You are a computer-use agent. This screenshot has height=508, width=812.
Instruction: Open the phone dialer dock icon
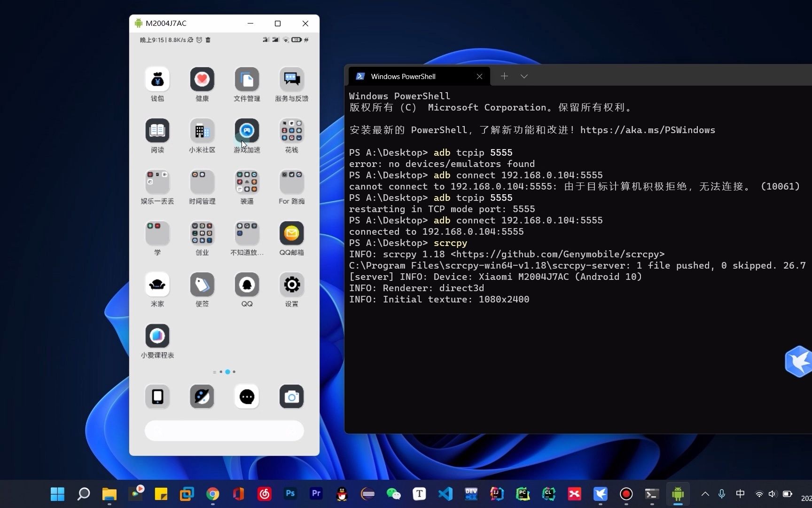click(x=157, y=397)
